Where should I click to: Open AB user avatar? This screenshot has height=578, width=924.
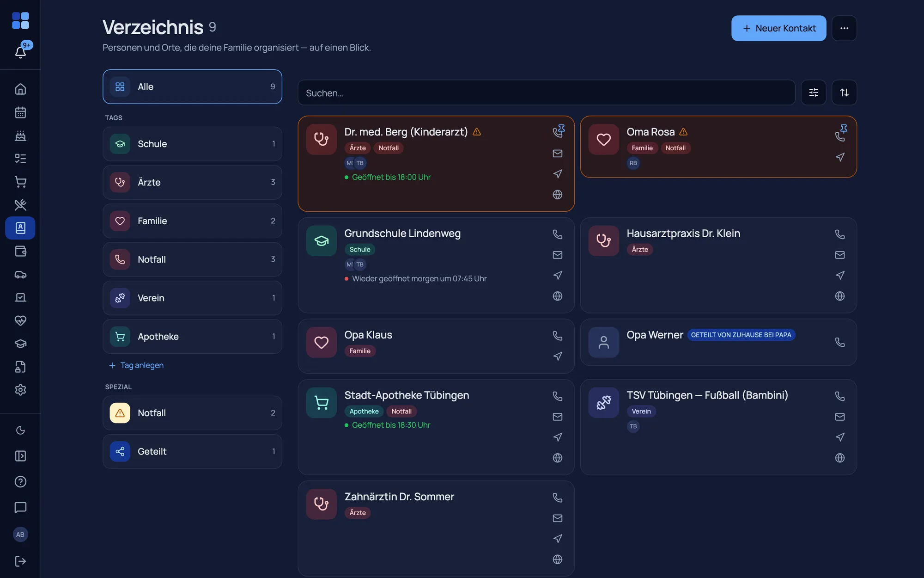click(x=20, y=535)
